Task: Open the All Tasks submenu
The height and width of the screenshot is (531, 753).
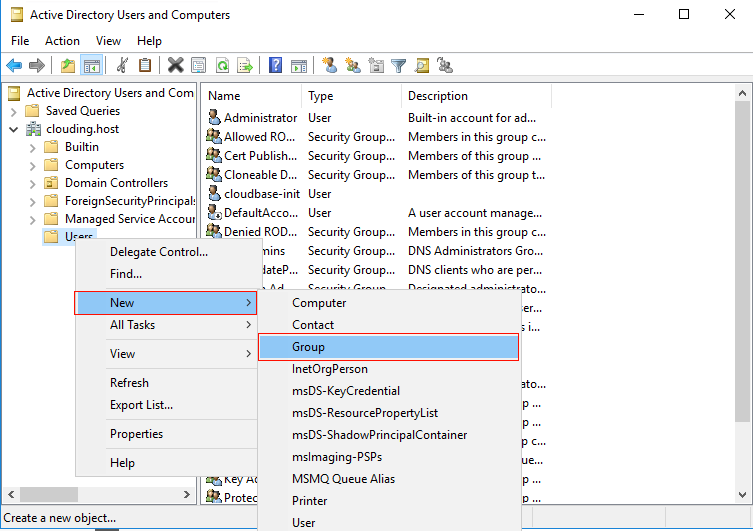Action: coord(166,325)
